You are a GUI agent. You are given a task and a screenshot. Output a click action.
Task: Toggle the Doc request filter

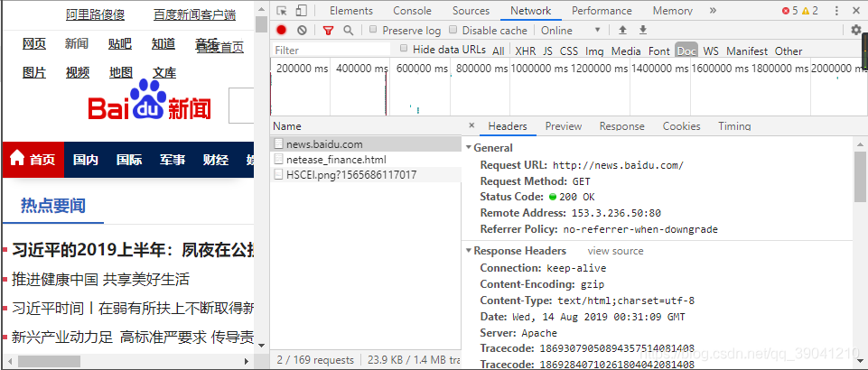click(686, 51)
